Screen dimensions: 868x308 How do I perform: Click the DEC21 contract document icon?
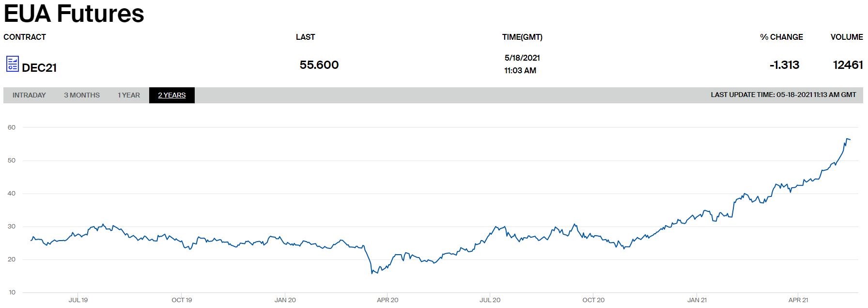(x=12, y=64)
